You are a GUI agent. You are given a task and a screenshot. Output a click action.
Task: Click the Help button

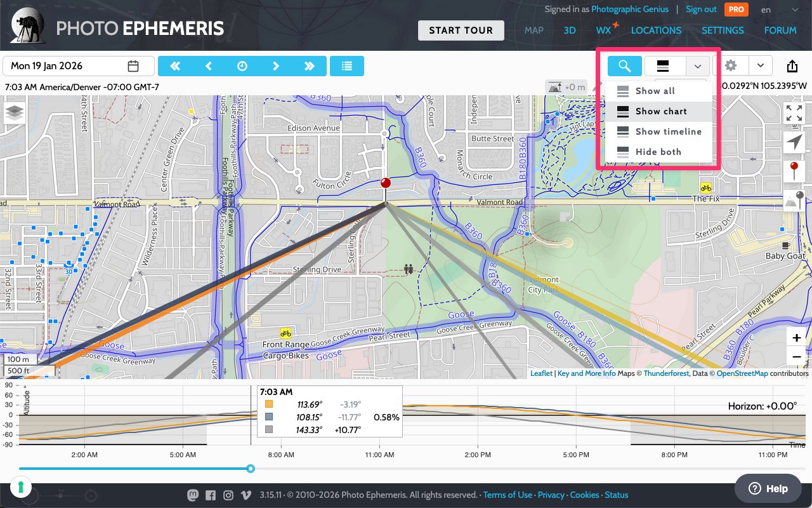pyautogui.click(x=768, y=488)
